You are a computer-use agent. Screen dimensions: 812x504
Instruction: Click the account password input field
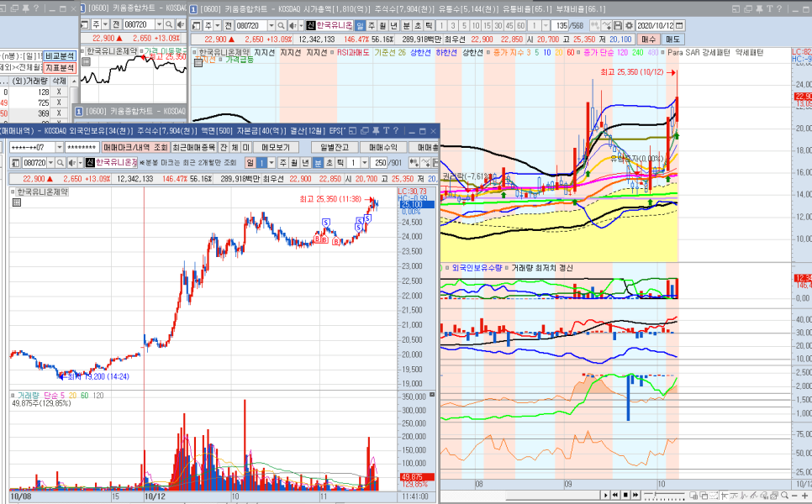(81, 147)
